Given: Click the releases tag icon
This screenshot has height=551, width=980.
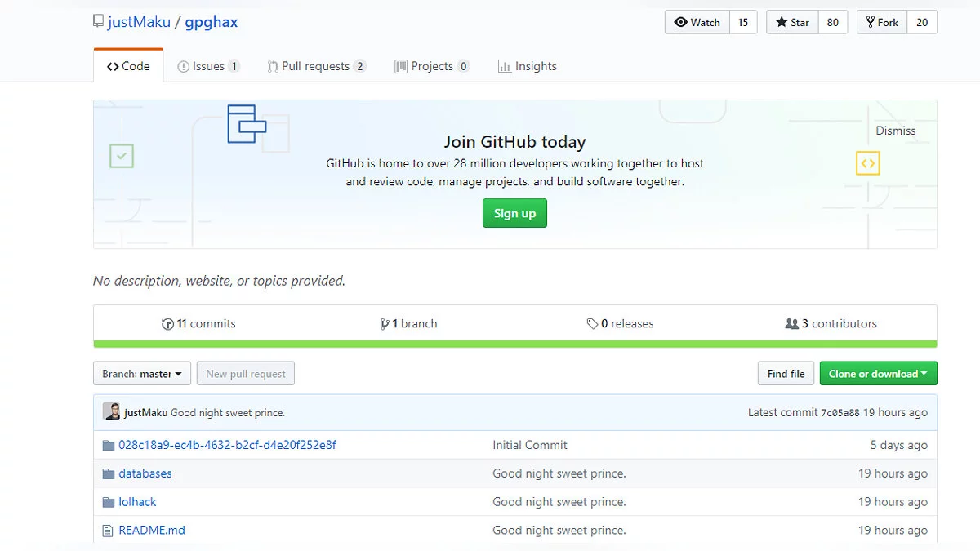Looking at the screenshot, I should coord(592,324).
